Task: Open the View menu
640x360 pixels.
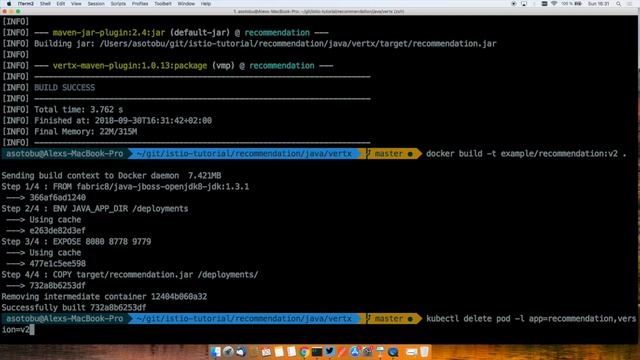Action: 76,4
